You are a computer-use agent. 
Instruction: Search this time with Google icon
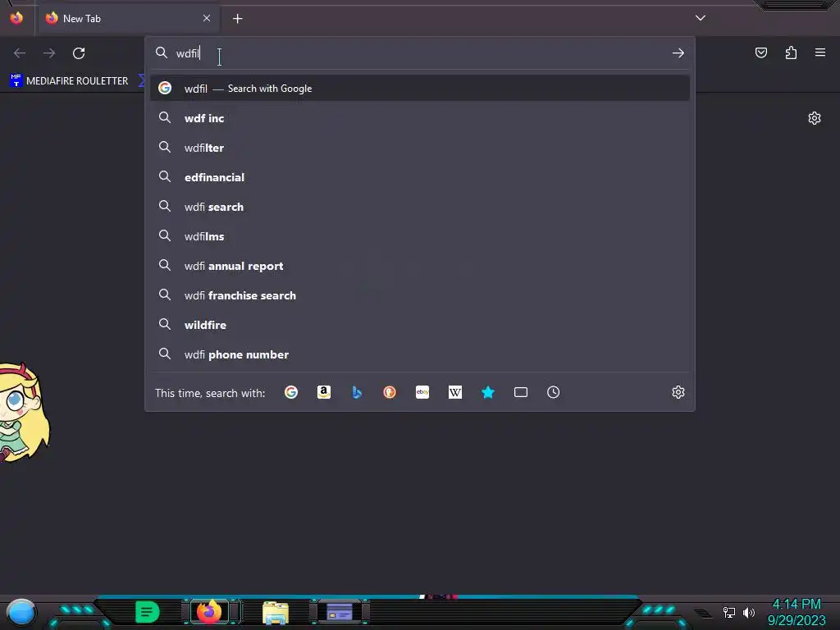pos(291,393)
